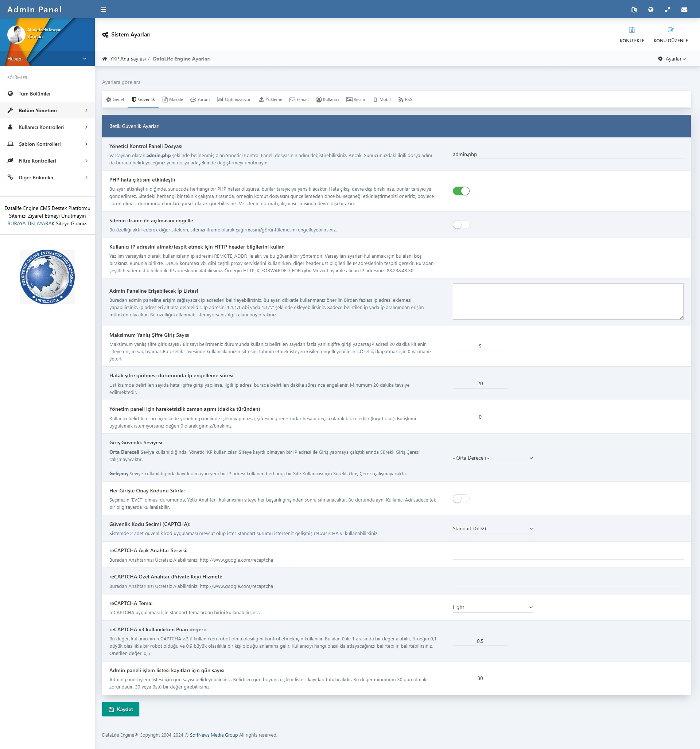This screenshot has width=700, height=749.
Task: Switch to the Yorum tab
Action: (200, 100)
